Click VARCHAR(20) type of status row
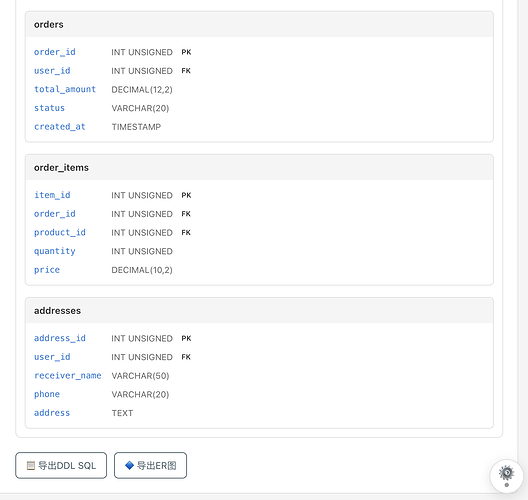The width and height of the screenshot is (528, 500). pyautogui.click(x=140, y=108)
